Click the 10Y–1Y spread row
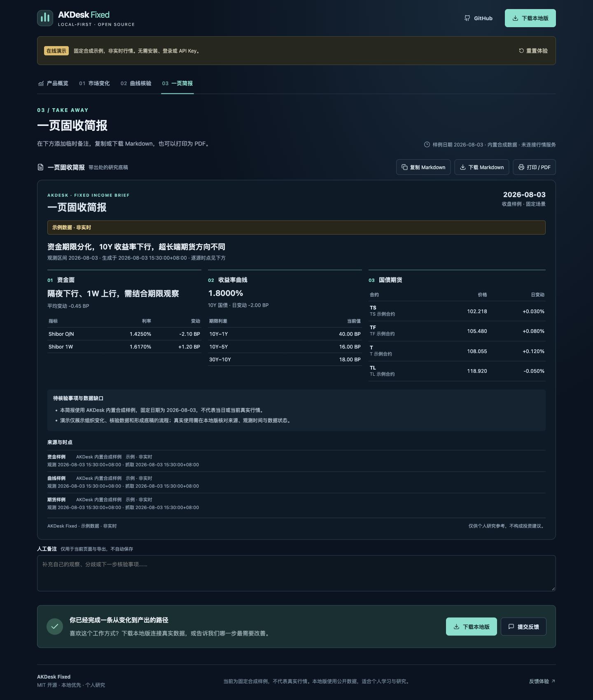The image size is (593, 700). (285, 334)
